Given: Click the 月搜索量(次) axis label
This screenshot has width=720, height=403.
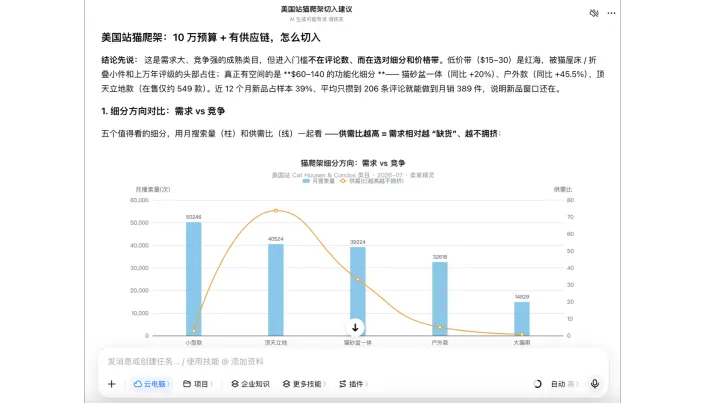Looking at the screenshot, I should pyautogui.click(x=153, y=189).
